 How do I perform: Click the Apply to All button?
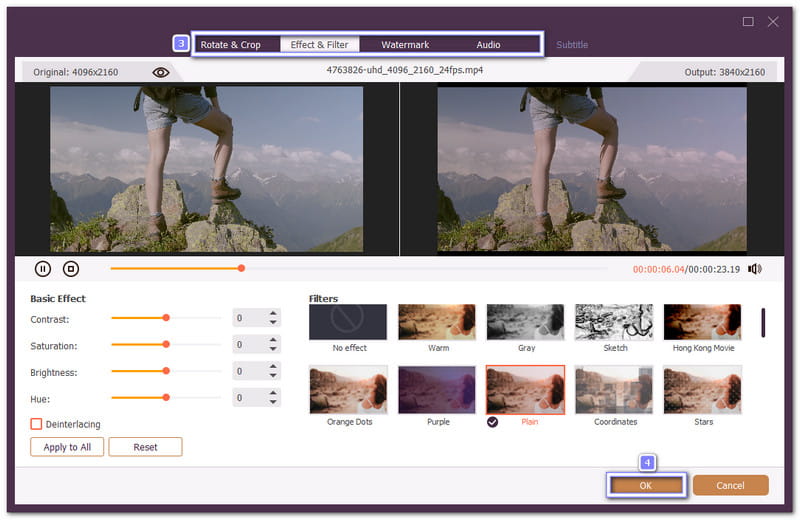[67, 447]
